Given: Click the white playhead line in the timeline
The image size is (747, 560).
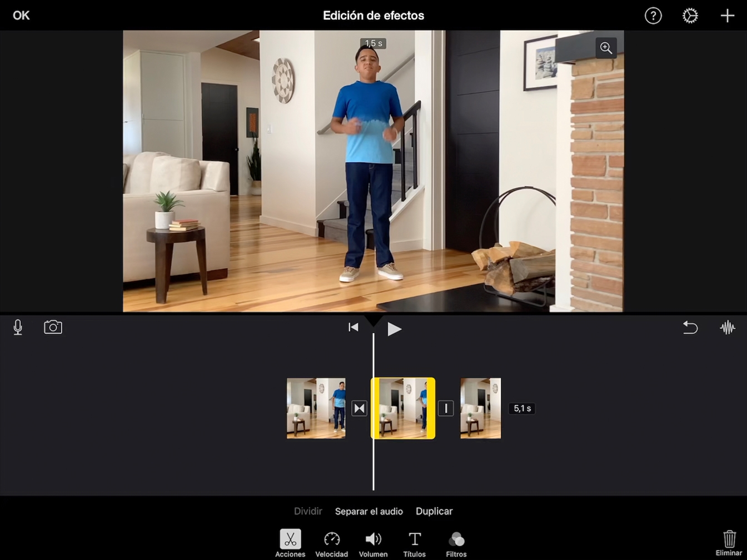Looking at the screenshot, I should [373, 412].
